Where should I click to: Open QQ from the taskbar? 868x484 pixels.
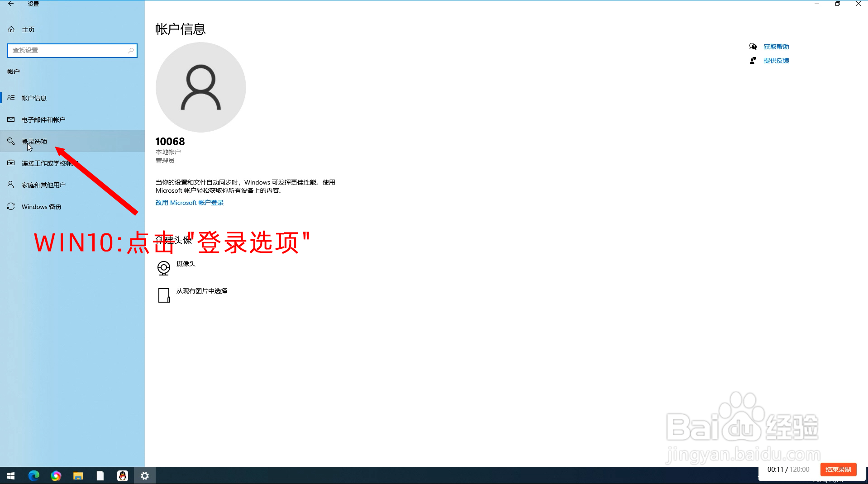pyautogui.click(x=122, y=475)
